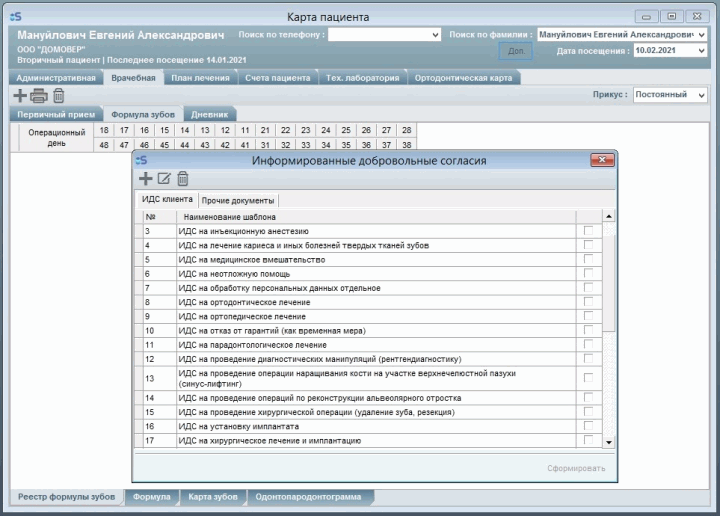Click scrollbar up arrow in consent list
The height and width of the screenshot is (516, 720).
[609, 216]
